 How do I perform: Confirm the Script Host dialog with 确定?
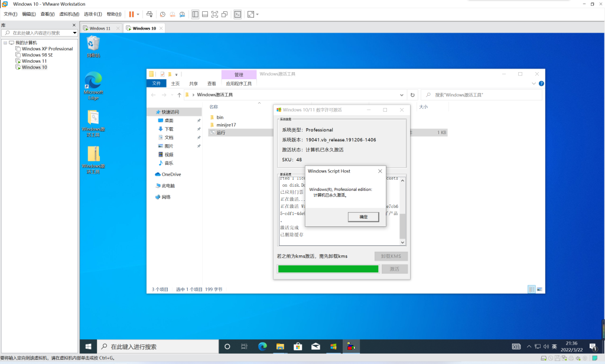coord(363,217)
